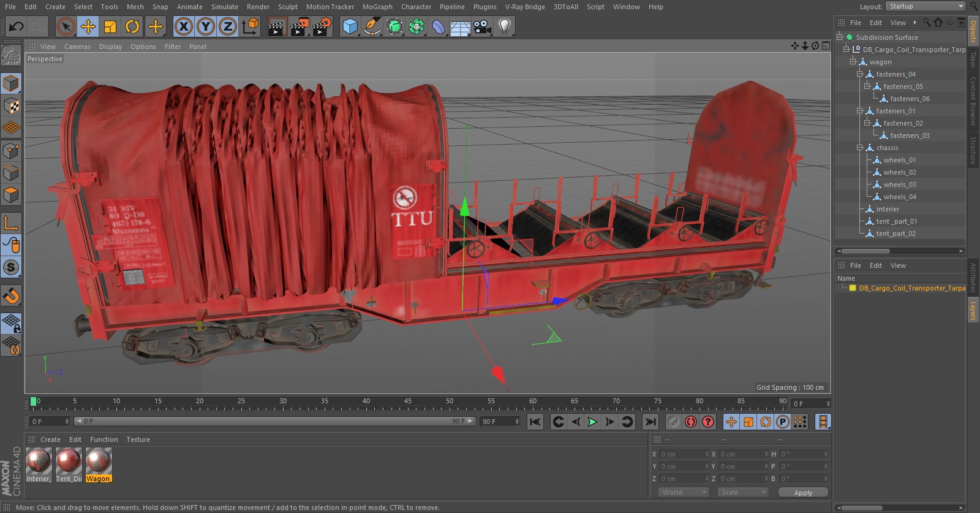
Task: Collapse the Subdivision Surface tree node
Action: tap(840, 37)
